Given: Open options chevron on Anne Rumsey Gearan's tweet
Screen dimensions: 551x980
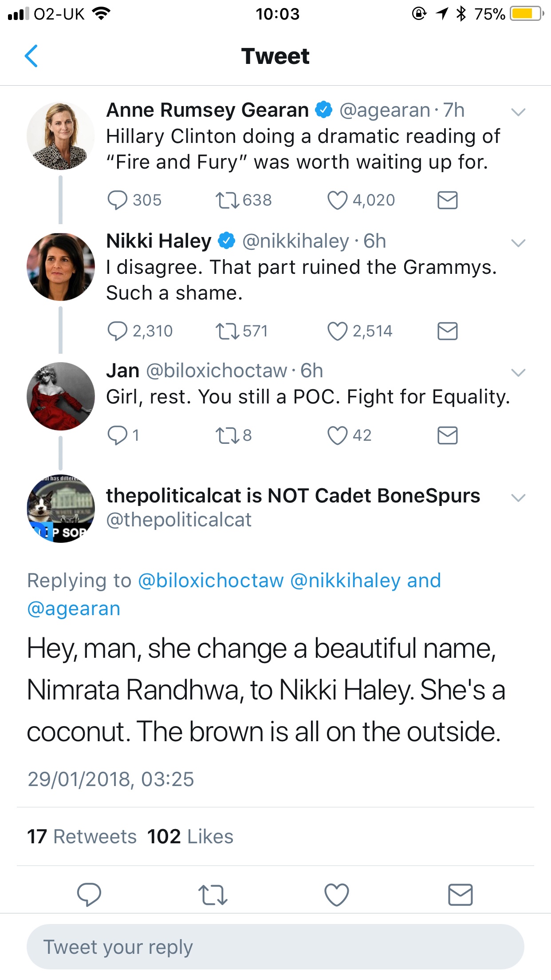Looking at the screenshot, I should pos(518,112).
